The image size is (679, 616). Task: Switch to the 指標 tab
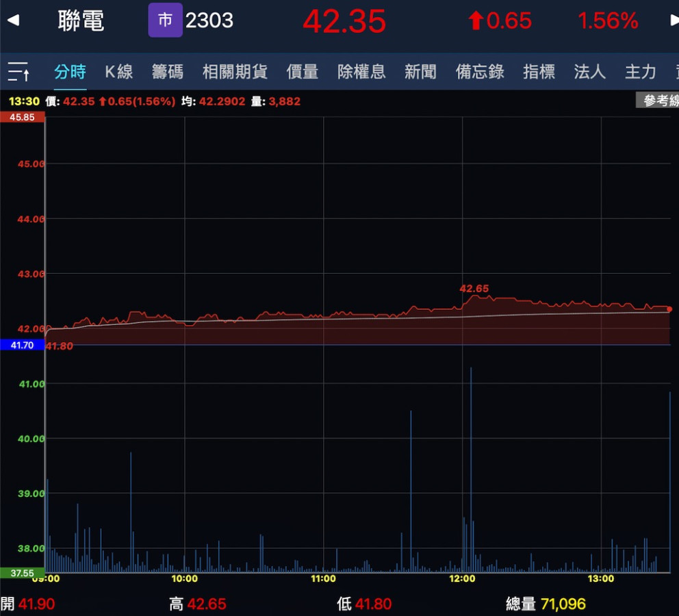coord(539,71)
